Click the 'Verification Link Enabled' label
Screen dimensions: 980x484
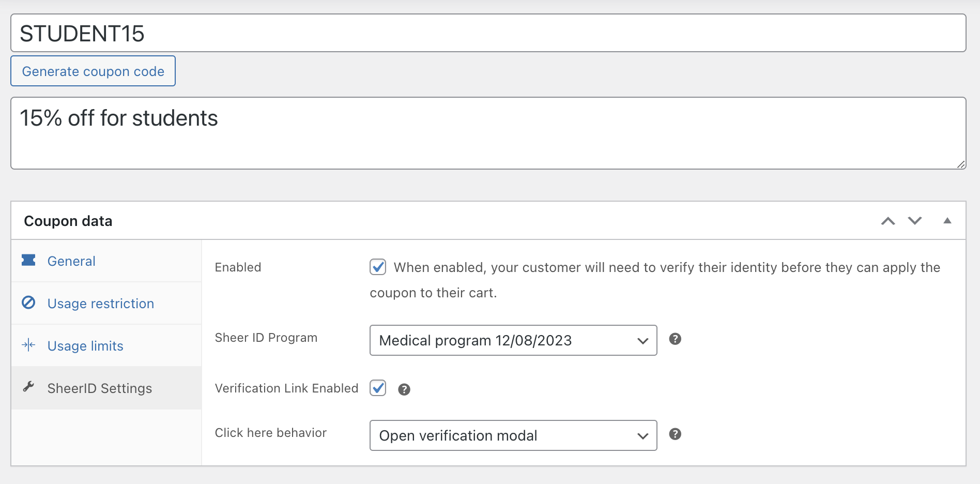(x=286, y=388)
